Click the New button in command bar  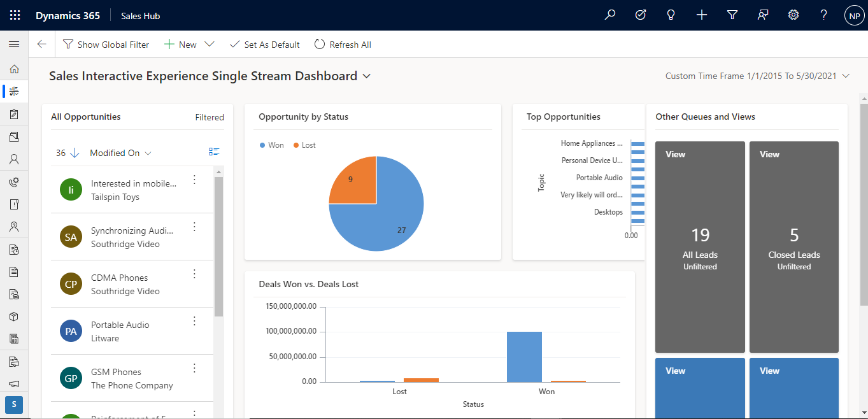[x=181, y=45]
